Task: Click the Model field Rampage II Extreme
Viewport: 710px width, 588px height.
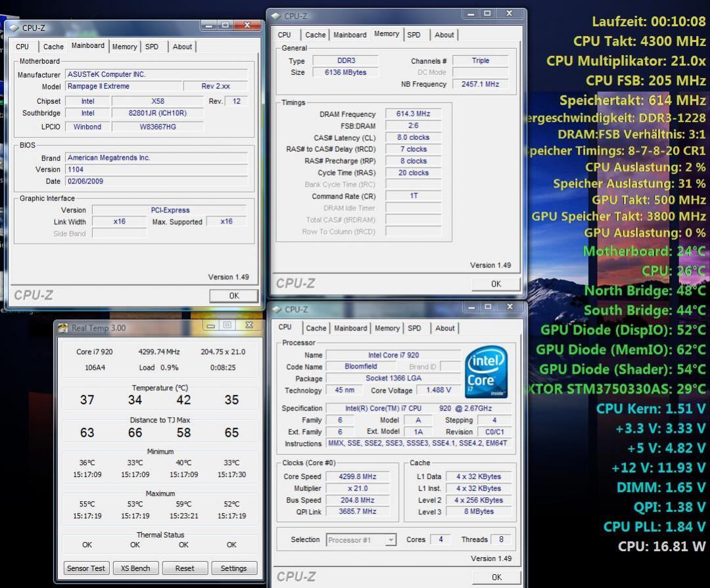Action: tap(124, 86)
